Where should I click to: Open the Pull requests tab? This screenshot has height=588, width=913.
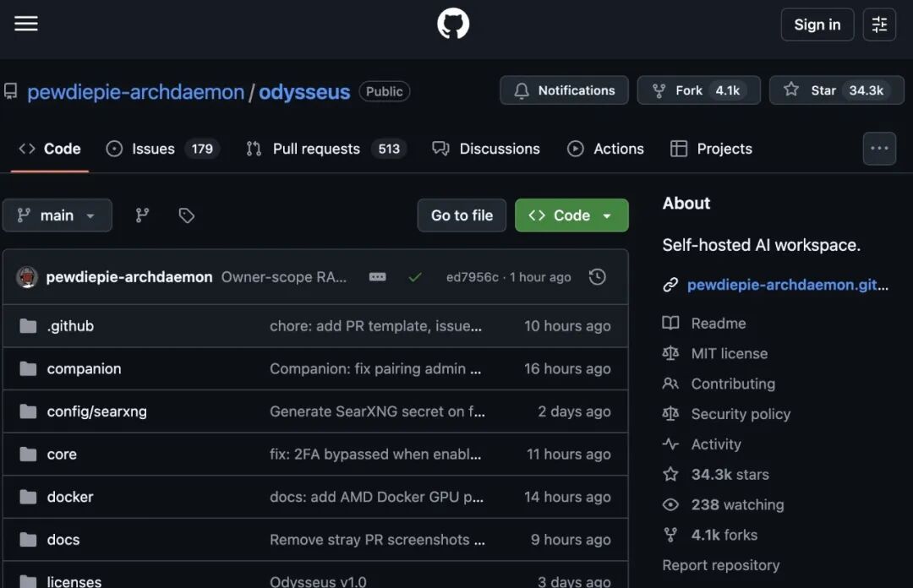(326, 149)
